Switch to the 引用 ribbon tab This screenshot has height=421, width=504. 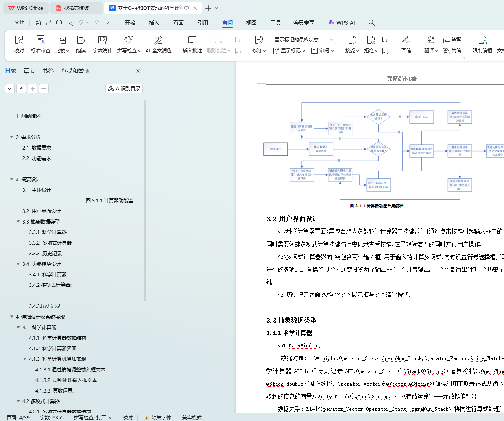(x=203, y=22)
